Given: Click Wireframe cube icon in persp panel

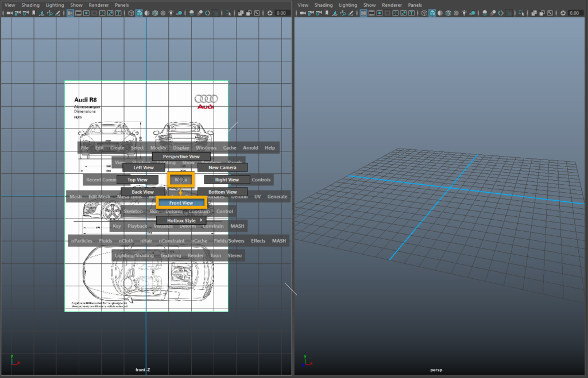Looking at the screenshot, I should pos(424,13).
